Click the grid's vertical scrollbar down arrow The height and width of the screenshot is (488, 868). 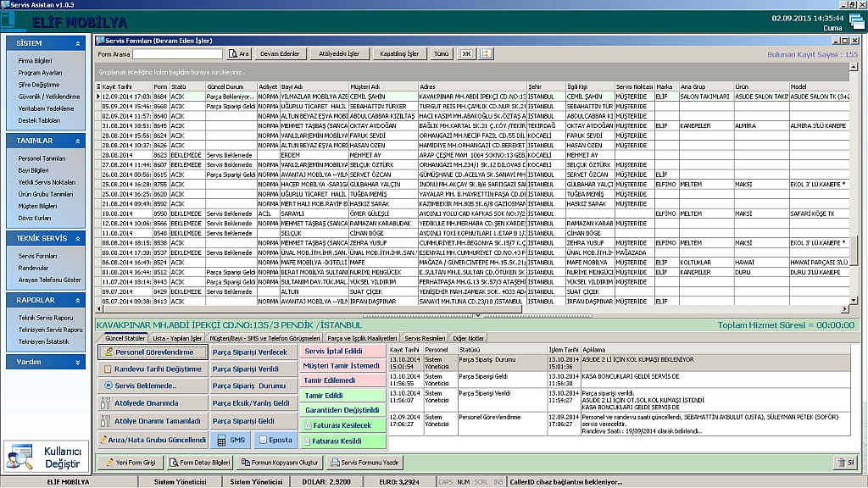(x=854, y=301)
